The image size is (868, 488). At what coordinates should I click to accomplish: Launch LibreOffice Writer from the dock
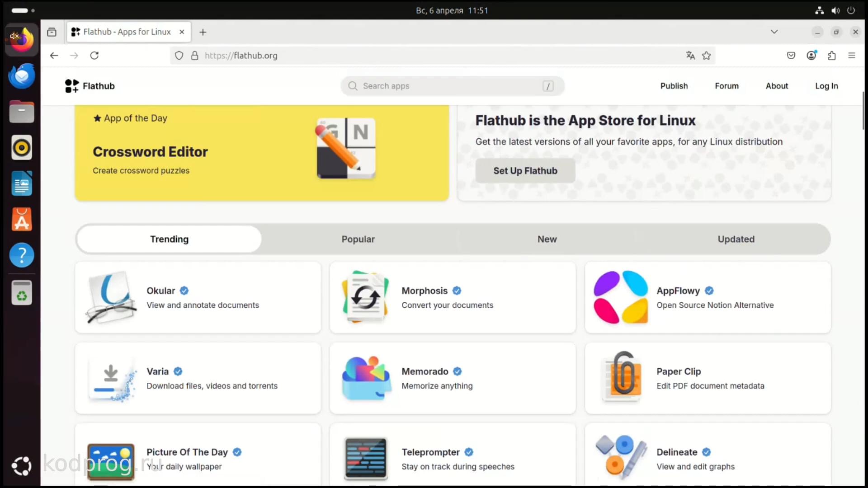[21, 183]
